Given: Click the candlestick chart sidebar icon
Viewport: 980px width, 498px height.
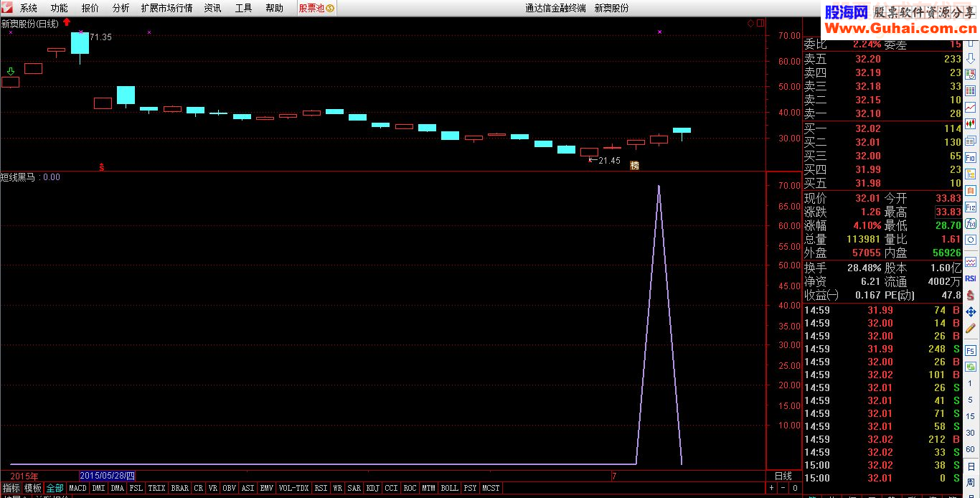Looking at the screenshot, I should pos(971,123).
